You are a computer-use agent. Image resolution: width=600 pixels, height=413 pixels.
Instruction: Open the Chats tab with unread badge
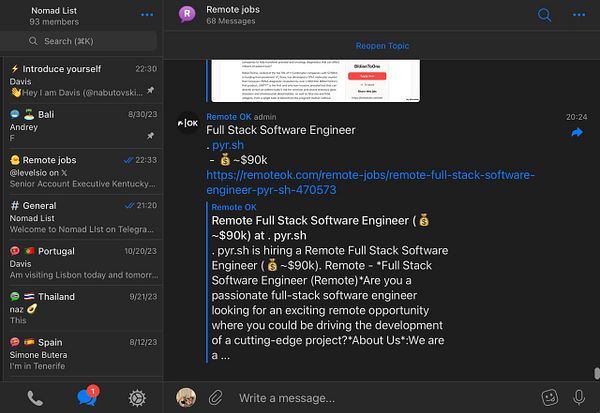[x=88, y=397]
